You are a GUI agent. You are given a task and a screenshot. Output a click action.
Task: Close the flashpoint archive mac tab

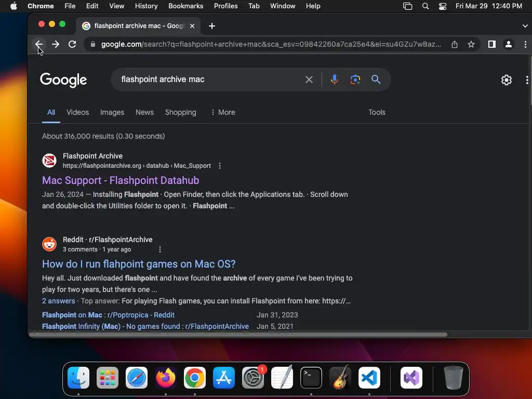(x=192, y=26)
